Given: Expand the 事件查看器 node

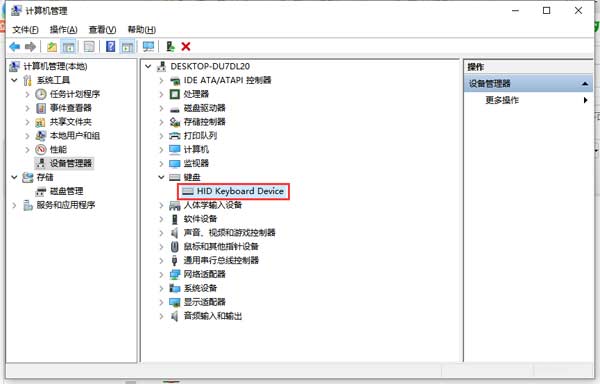Looking at the screenshot, I should 27,108.
